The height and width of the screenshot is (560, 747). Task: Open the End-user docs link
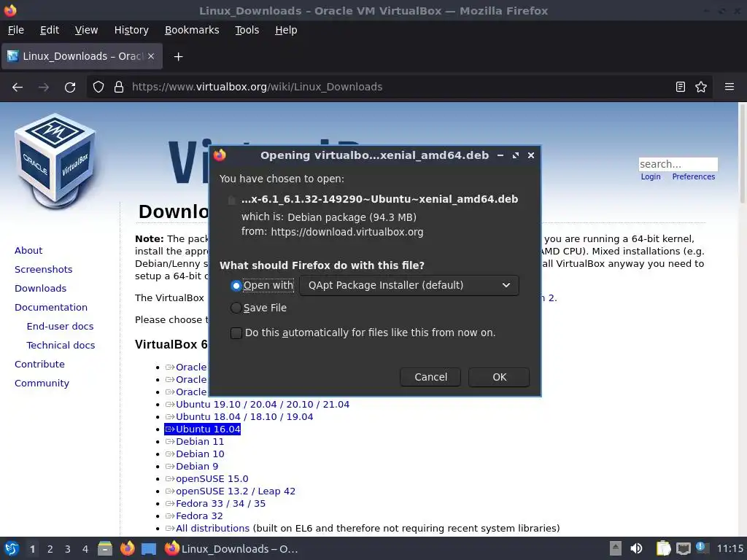tap(60, 327)
